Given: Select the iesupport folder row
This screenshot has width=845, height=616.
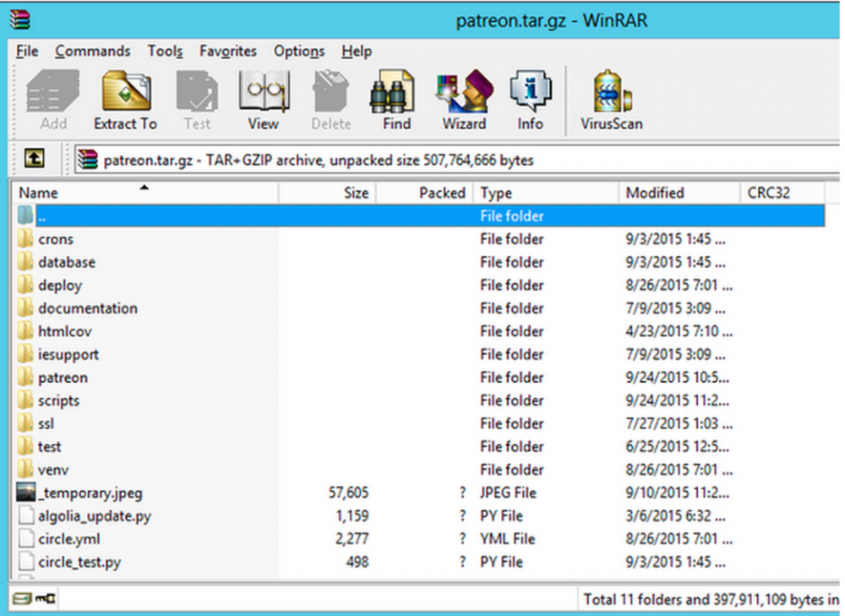Looking at the screenshot, I should tap(418, 354).
